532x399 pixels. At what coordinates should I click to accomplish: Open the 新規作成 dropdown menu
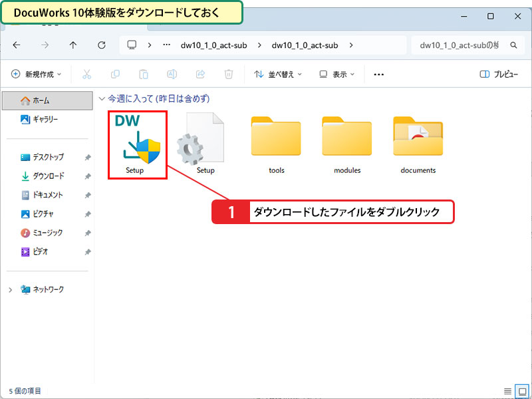point(37,74)
